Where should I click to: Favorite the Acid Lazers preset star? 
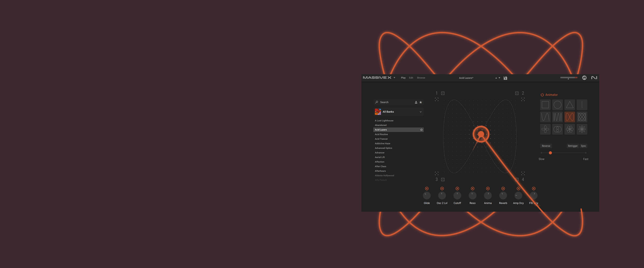coord(421,130)
